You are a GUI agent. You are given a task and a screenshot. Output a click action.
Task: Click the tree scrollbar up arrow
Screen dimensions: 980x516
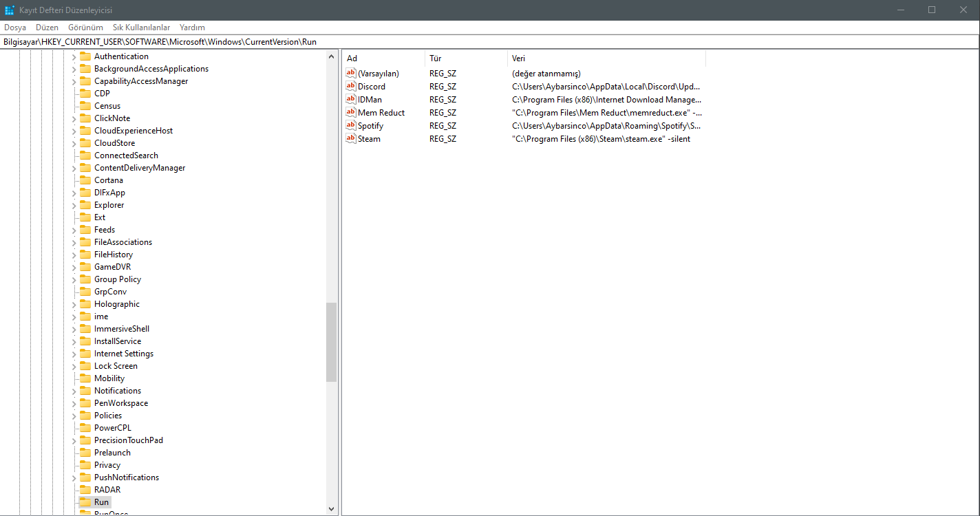[x=332, y=56]
